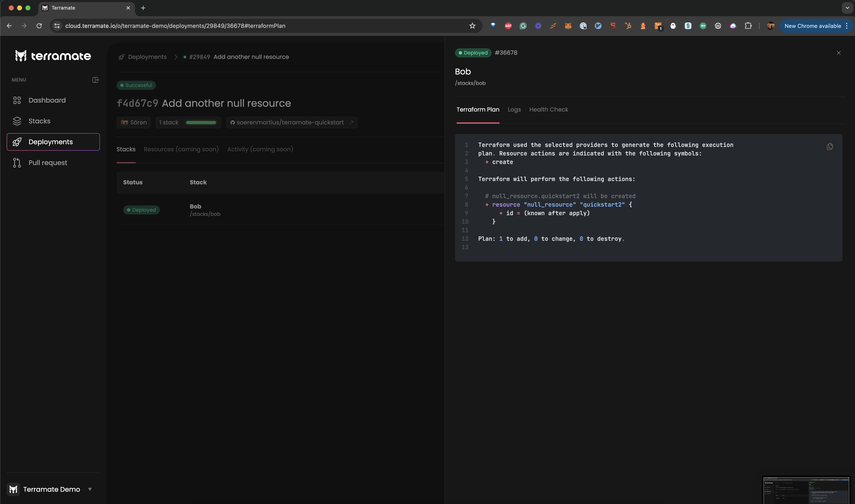The image size is (855, 504).
Task: Collapse the menu sidebar
Action: 96,79
